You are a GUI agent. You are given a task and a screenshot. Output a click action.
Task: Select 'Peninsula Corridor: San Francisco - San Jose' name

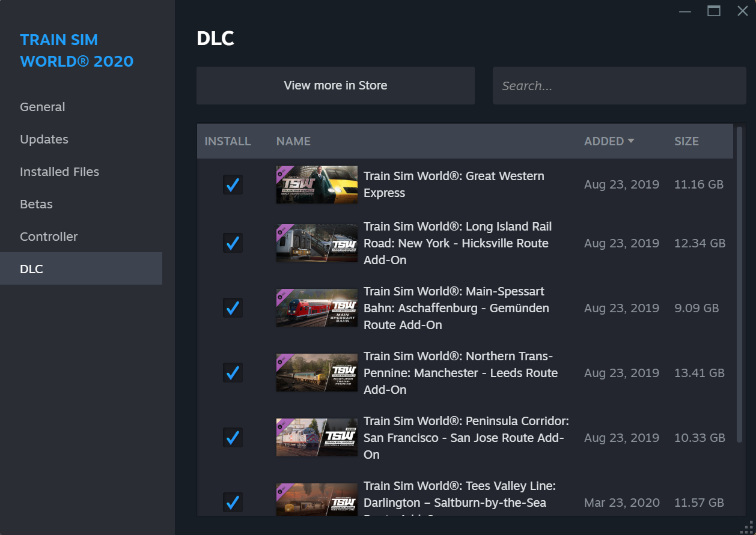coord(466,438)
